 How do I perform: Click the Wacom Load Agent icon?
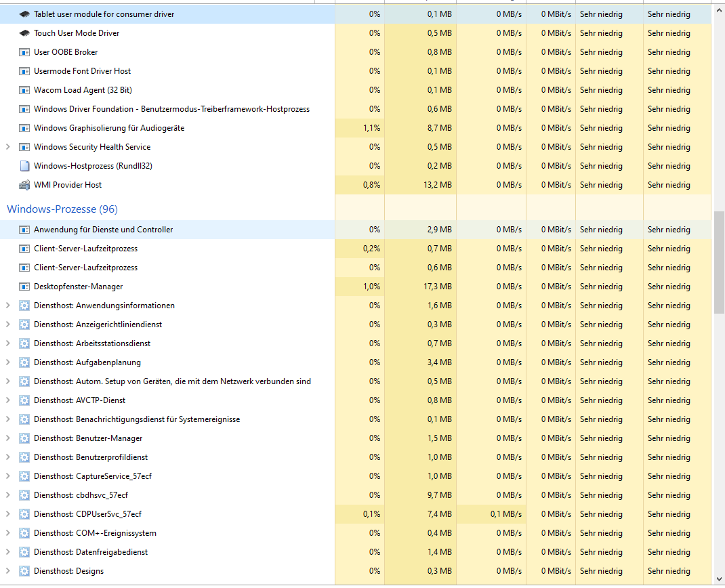24,90
